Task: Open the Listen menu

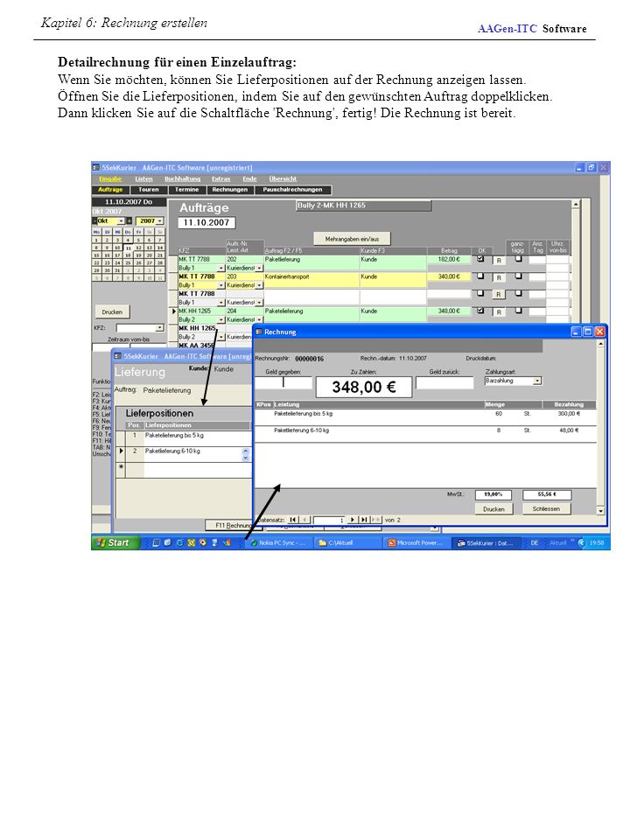Action: pos(143,178)
